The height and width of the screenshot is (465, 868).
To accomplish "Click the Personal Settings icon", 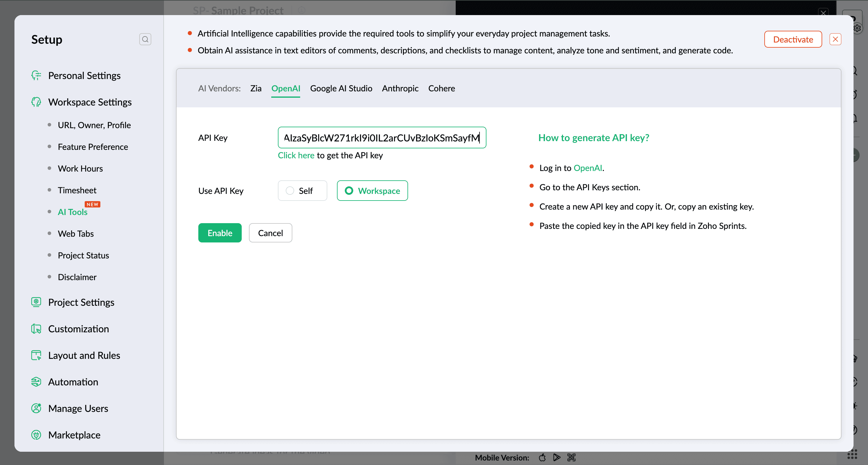I will pyautogui.click(x=36, y=75).
